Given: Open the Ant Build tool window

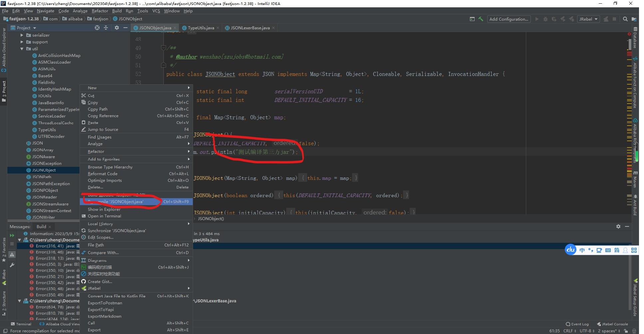Looking at the screenshot, I should [635, 205].
